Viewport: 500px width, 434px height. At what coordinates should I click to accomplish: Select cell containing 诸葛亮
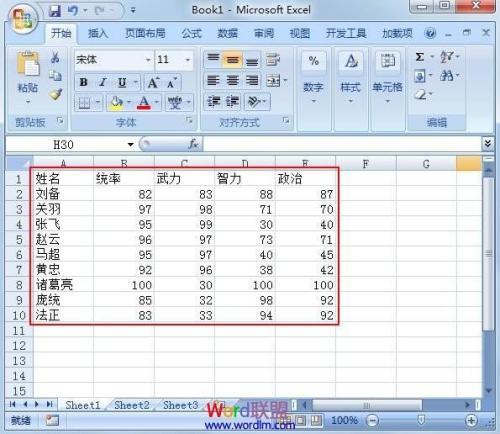[x=63, y=285]
